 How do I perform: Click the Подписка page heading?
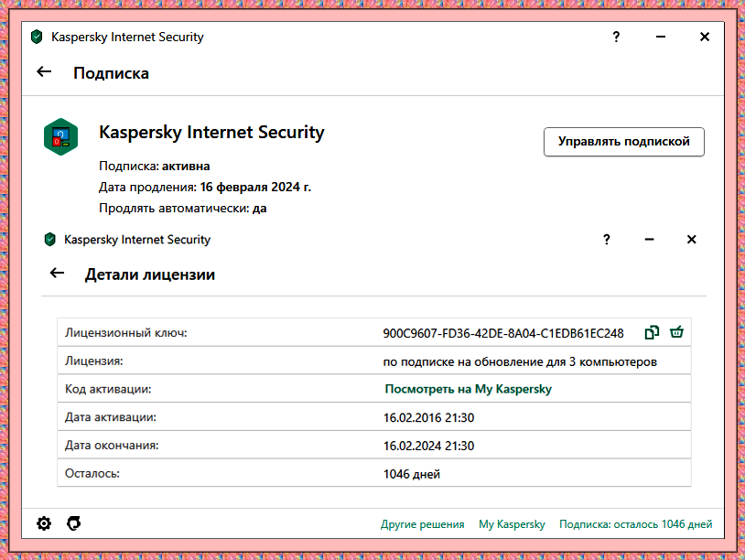pyautogui.click(x=111, y=73)
